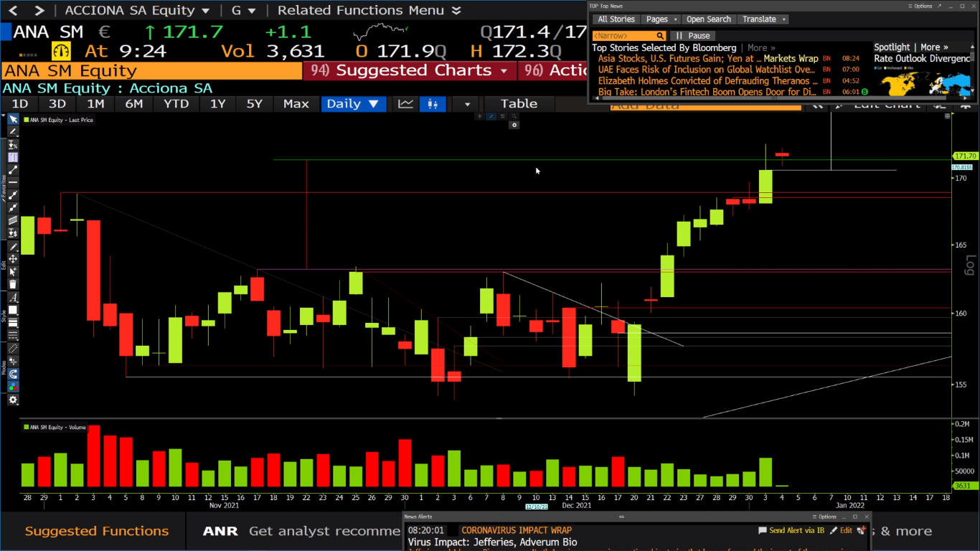Viewport: 980px width, 551px height.
Task: Select the 1Y time range
Action: [217, 104]
